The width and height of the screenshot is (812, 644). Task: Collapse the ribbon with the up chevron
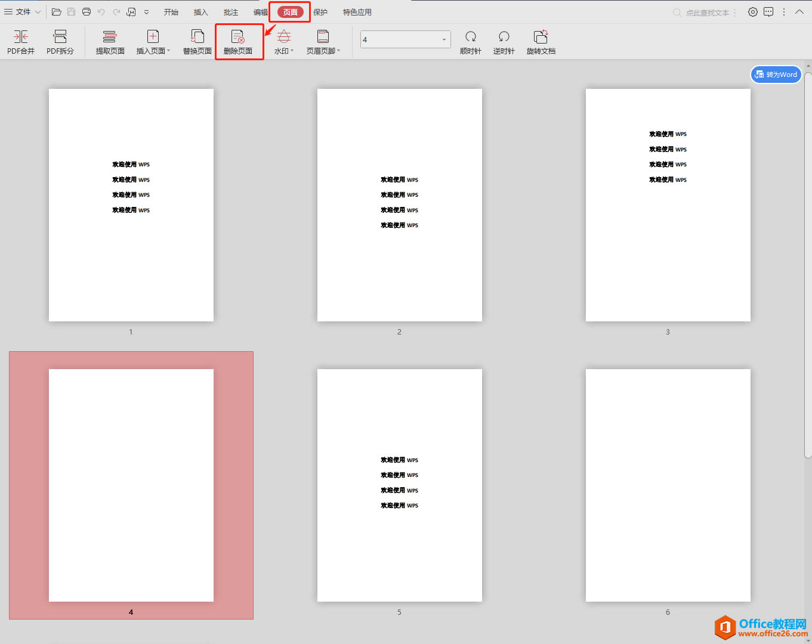pyautogui.click(x=799, y=12)
